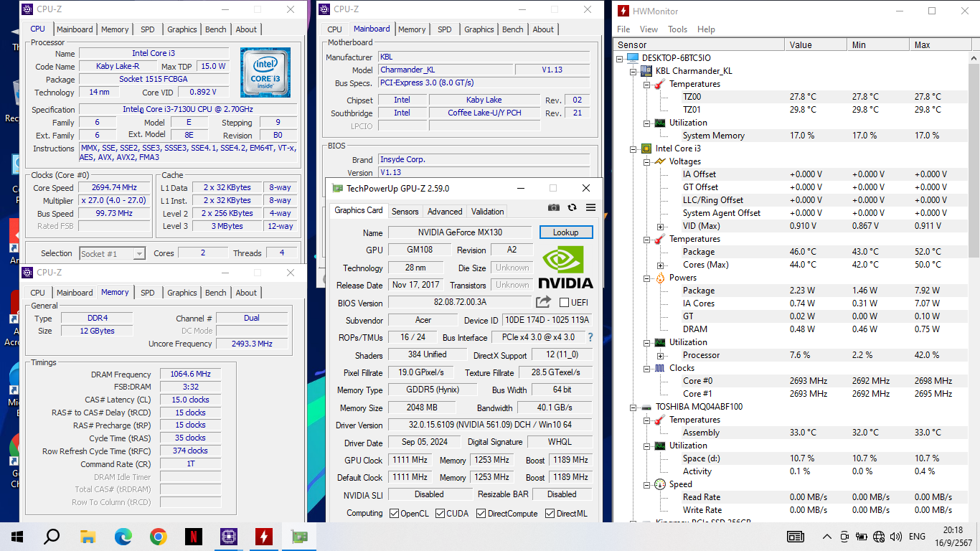Collapse the Intel Core i3 node in HWMonitor
The width and height of the screenshot is (980, 551).
click(x=633, y=149)
